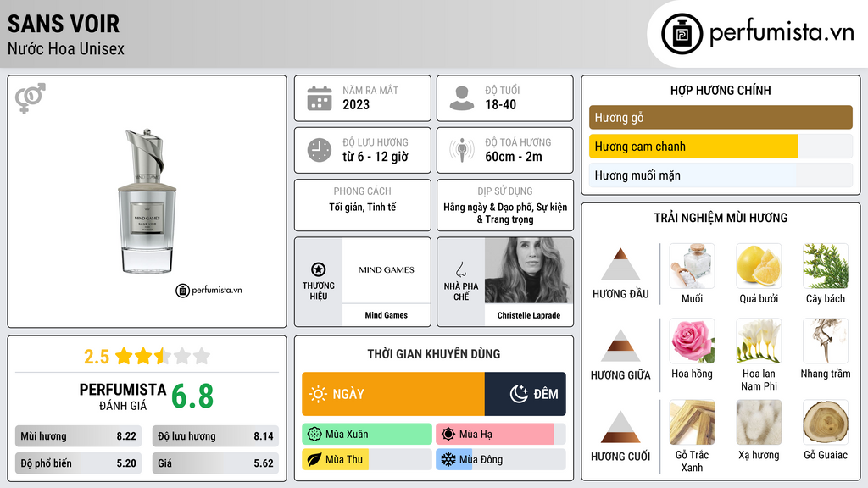Click the moon icon in the Đêm bar

pyautogui.click(x=519, y=394)
